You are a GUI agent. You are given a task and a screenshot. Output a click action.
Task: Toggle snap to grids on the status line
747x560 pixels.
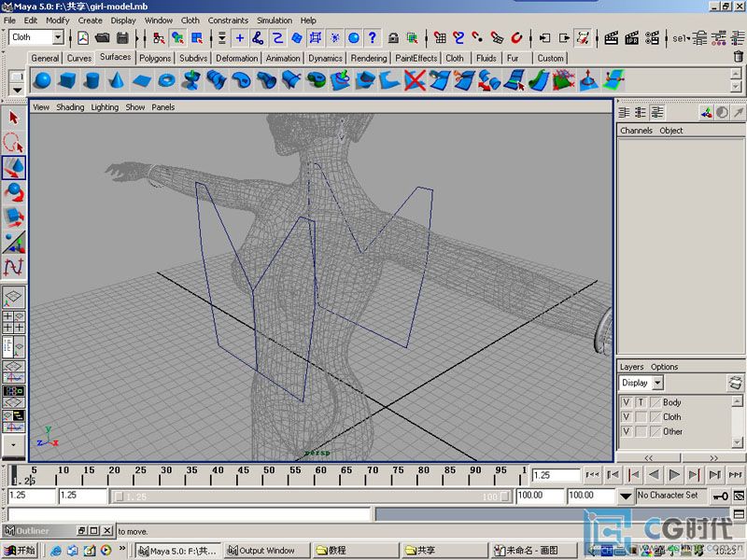tap(440, 37)
